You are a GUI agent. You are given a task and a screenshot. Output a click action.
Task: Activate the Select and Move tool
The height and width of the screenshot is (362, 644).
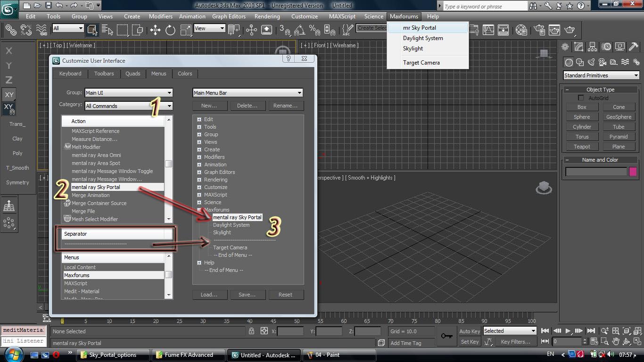tap(155, 30)
